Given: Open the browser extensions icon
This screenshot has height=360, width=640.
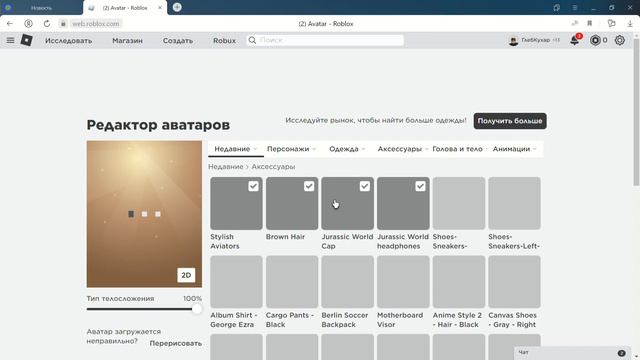Looking at the screenshot, I should 611,24.
